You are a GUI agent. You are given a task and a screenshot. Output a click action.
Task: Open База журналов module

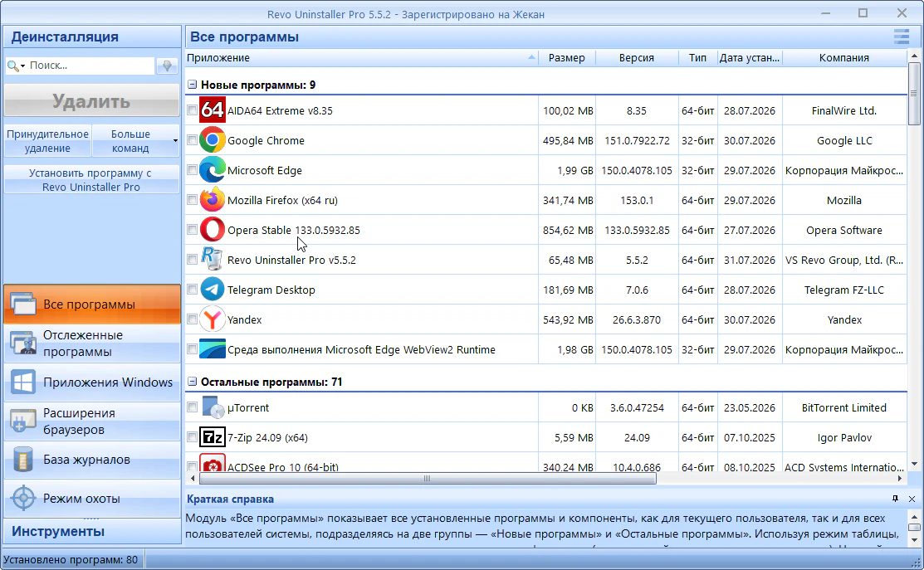click(92, 460)
